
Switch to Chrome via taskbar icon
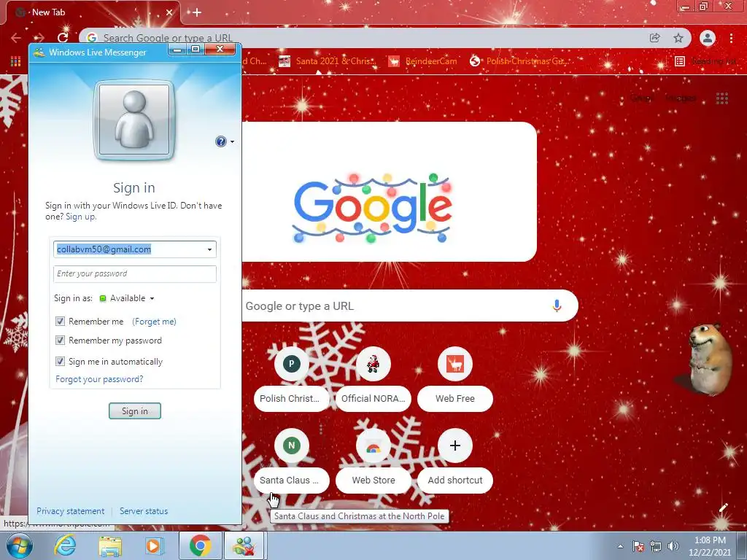click(x=200, y=545)
